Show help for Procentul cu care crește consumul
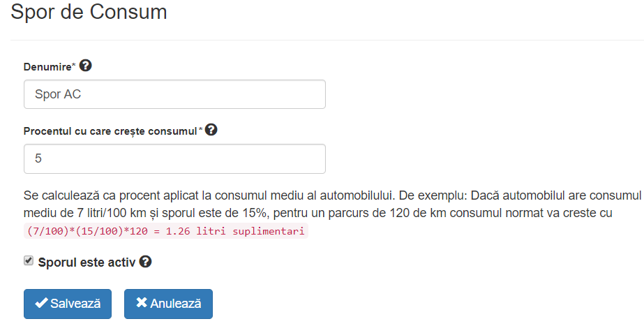The height and width of the screenshot is (326, 644). tap(211, 130)
